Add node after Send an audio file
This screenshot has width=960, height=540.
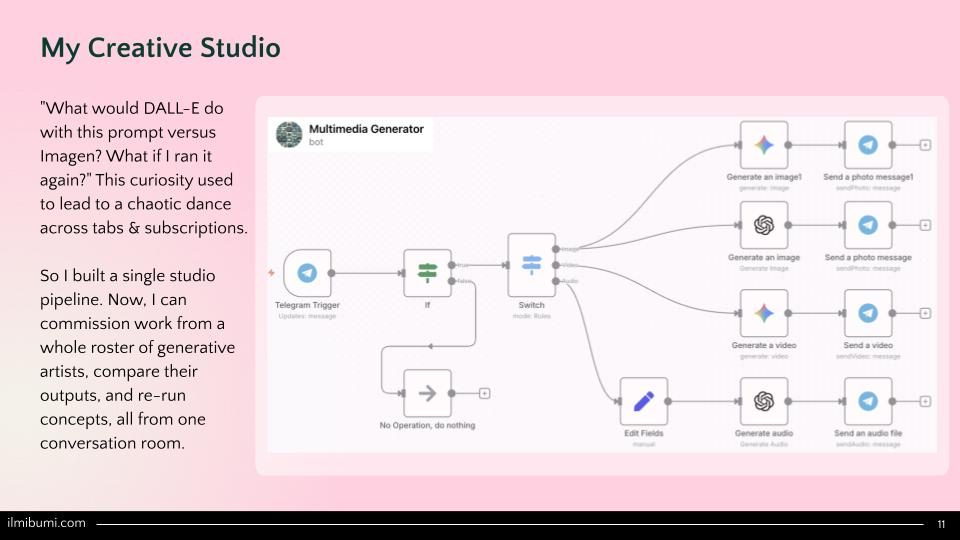pyautogui.click(x=925, y=401)
